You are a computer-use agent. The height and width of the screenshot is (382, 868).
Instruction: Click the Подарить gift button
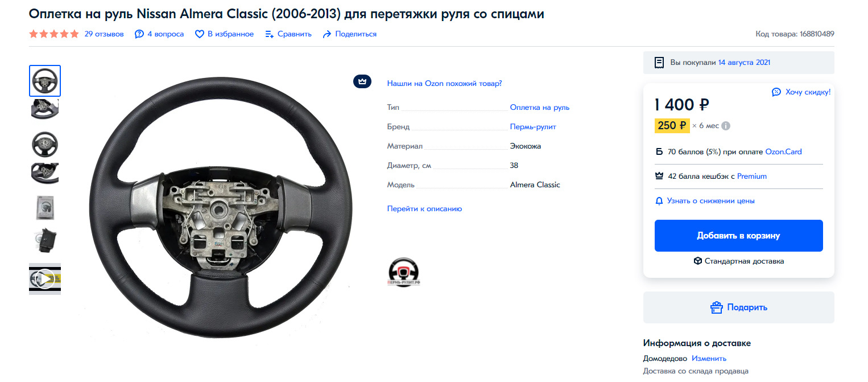[739, 307]
